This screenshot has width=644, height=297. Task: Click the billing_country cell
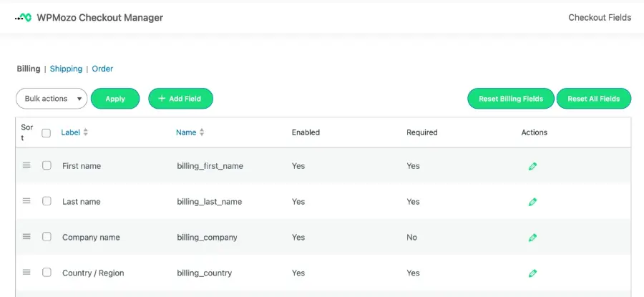coord(205,273)
